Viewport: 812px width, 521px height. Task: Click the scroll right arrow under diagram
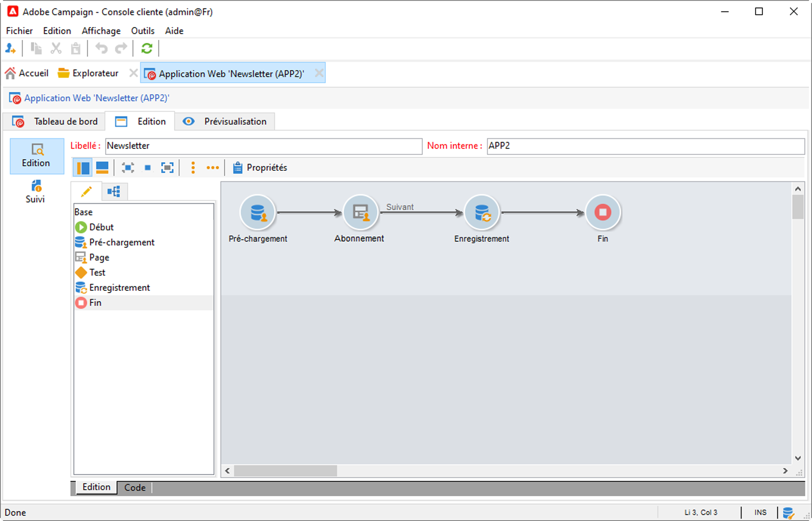click(785, 471)
